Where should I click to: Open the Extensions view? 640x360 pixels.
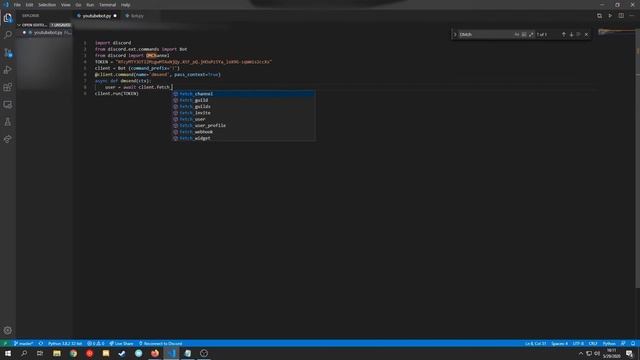8,87
